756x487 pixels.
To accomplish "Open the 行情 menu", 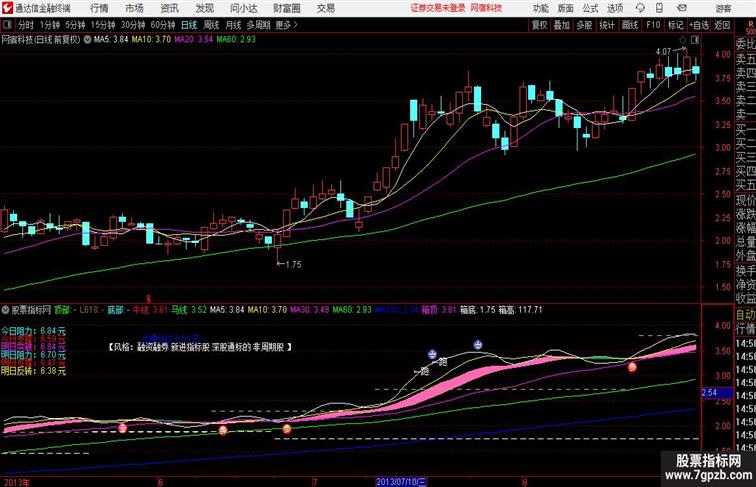I will coord(99,8).
